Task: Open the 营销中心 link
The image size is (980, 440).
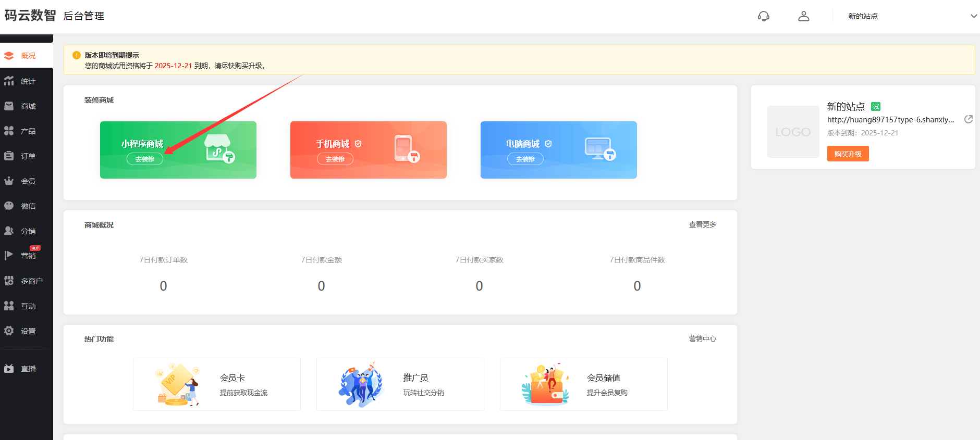Action: (x=702, y=338)
